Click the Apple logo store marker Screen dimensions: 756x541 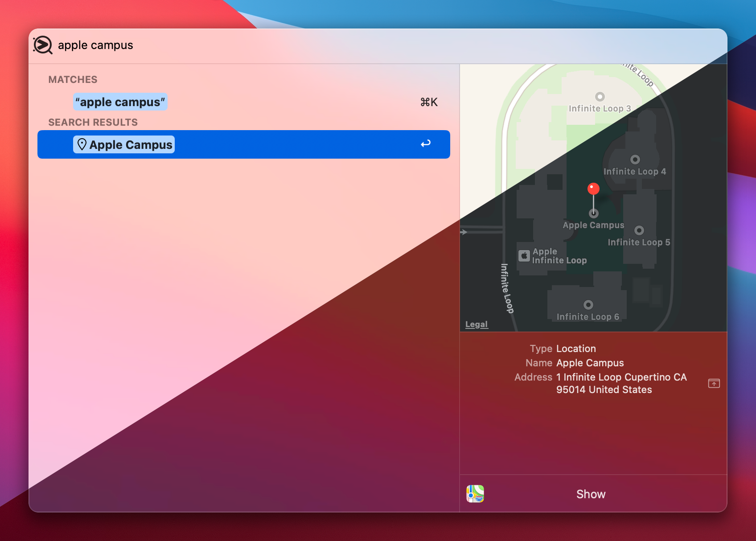[524, 256]
